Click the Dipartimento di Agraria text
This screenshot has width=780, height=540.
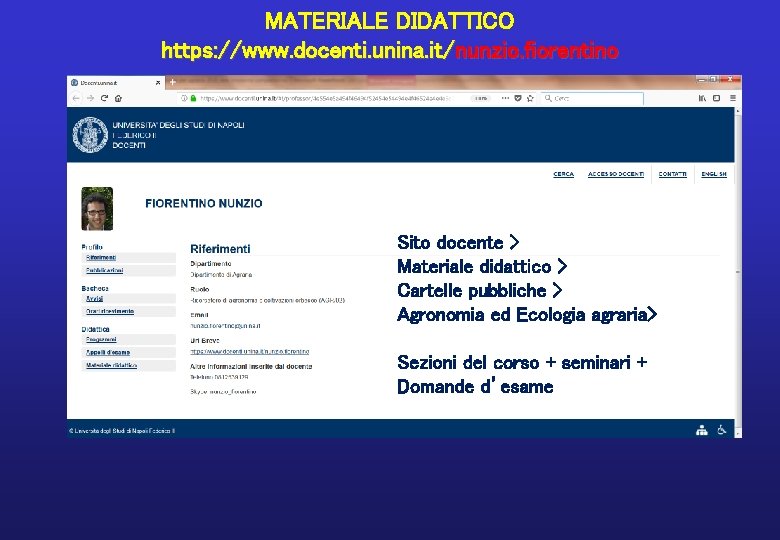click(221, 274)
